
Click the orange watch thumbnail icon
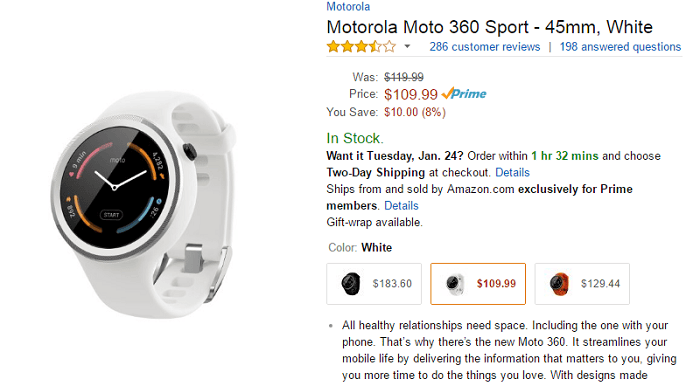click(x=559, y=284)
